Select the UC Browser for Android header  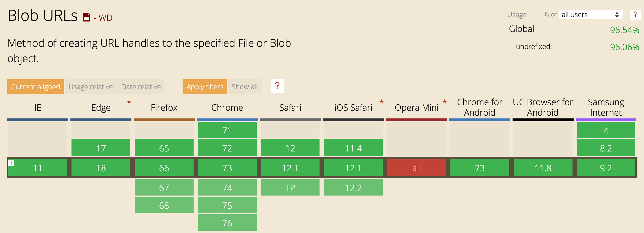[543, 107]
